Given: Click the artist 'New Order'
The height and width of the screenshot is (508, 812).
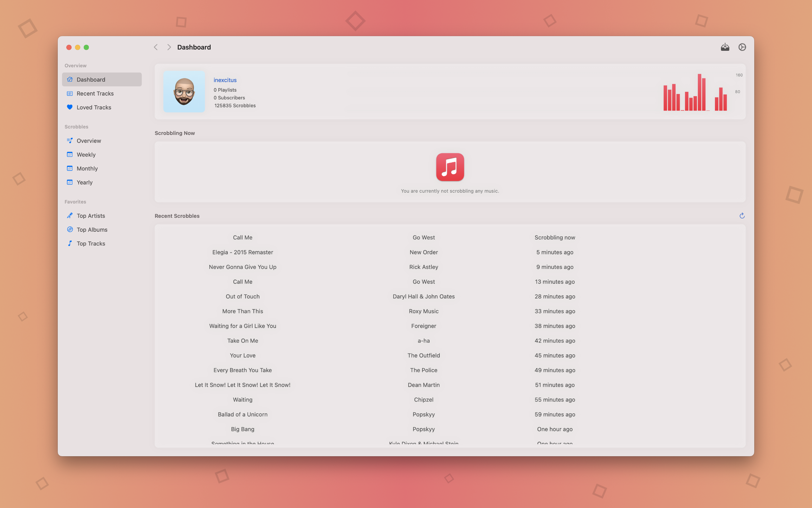Looking at the screenshot, I should click(423, 252).
